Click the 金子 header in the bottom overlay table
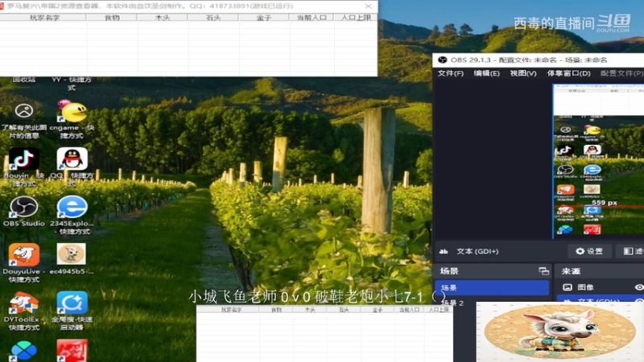Screen dimensions: 644x362 377,310
